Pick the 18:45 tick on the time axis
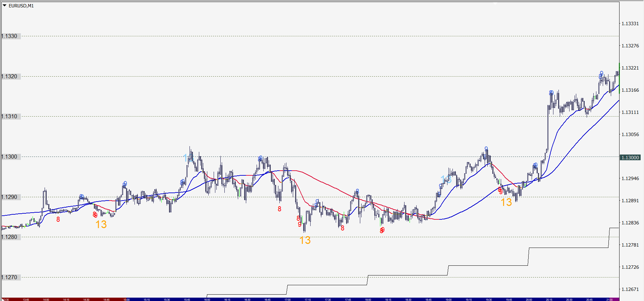 click(428, 299)
